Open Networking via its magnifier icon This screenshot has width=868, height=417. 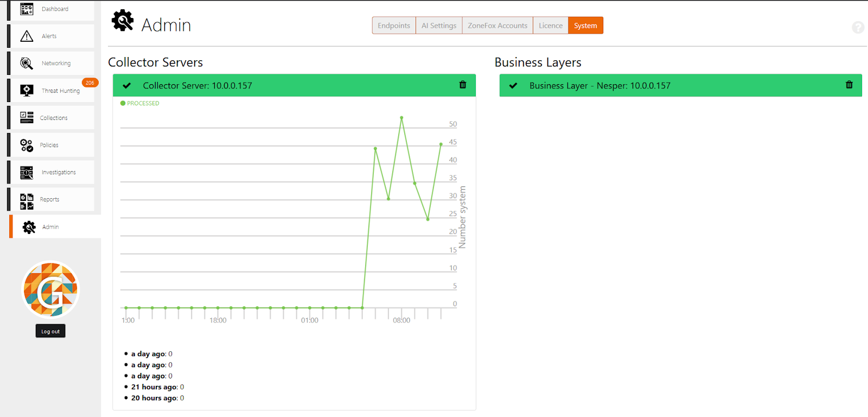(27, 64)
